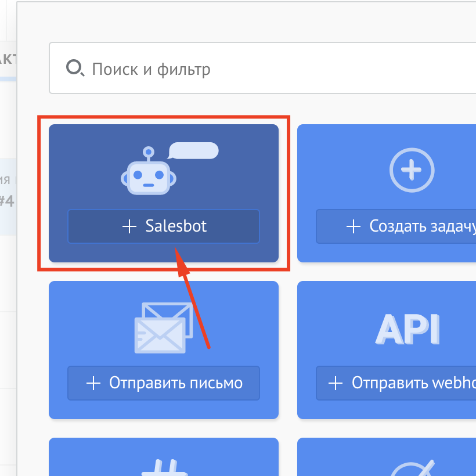476x476 pixels.
Task: Click the magnifier search icon
Action: coord(75,68)
